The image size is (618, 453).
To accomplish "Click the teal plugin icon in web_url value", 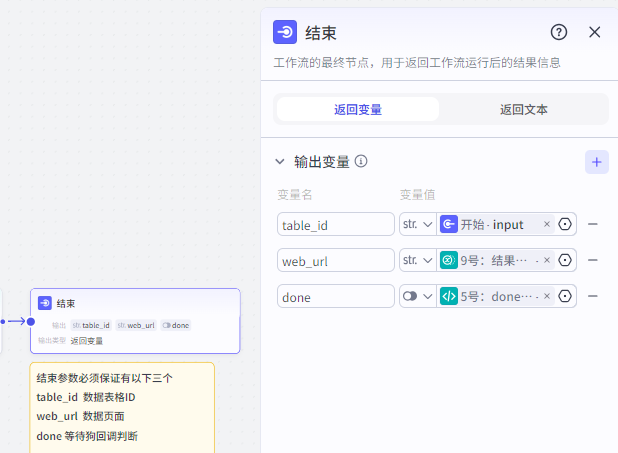I will click(449, 260).
